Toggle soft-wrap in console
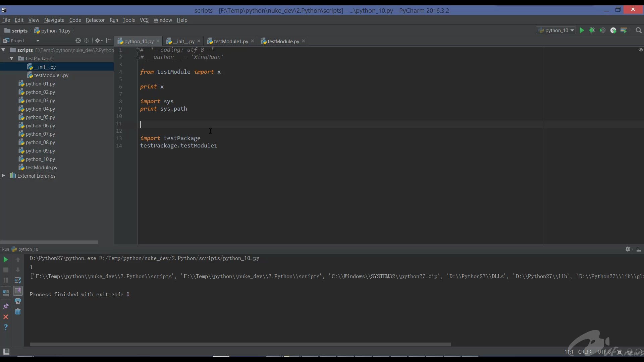This screenshot has width=644, height=362. tap(18, 280)
